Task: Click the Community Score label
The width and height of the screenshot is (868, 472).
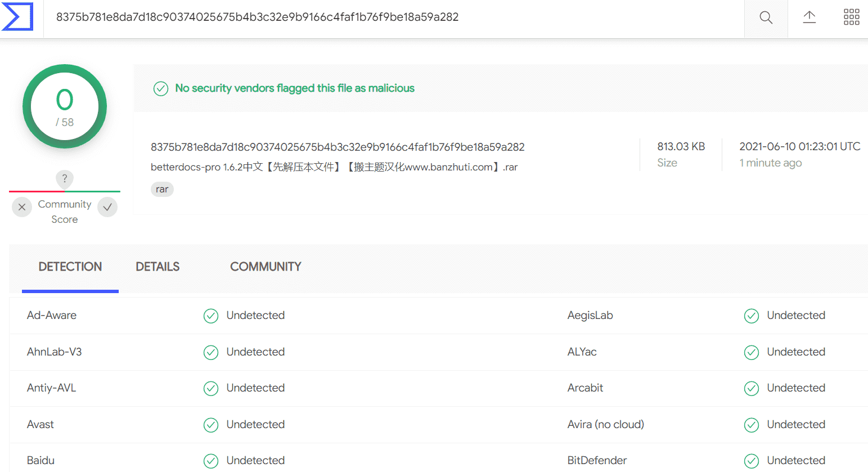Action: click(65, 212)
